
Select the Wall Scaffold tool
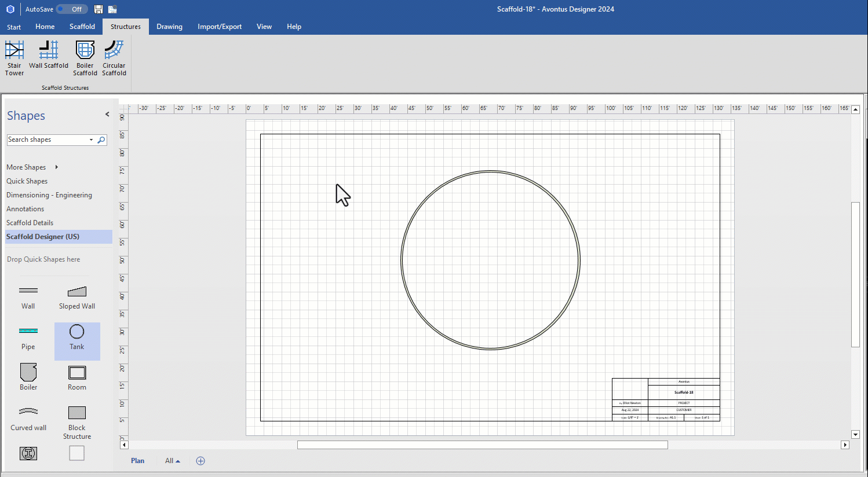coord(49,51)
